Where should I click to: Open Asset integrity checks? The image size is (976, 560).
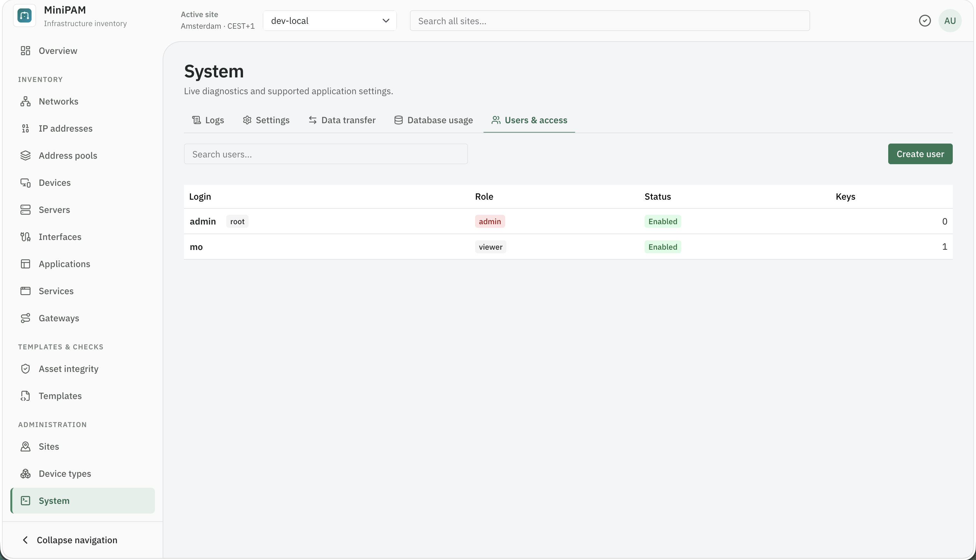click(83, 369)
